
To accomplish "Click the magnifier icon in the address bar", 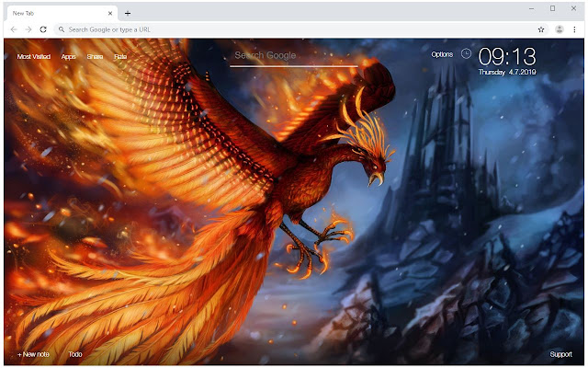I will tap(62, 29).
